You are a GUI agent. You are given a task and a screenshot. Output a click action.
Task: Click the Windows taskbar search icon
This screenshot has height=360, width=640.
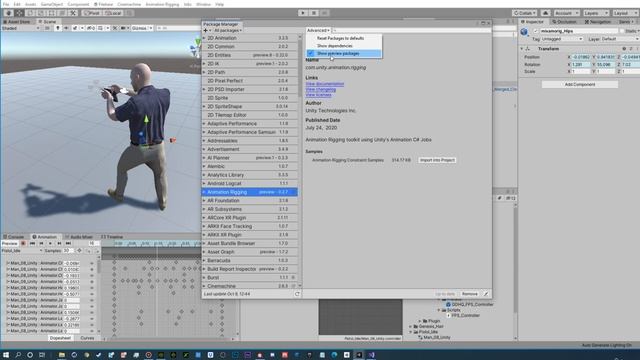18,355
